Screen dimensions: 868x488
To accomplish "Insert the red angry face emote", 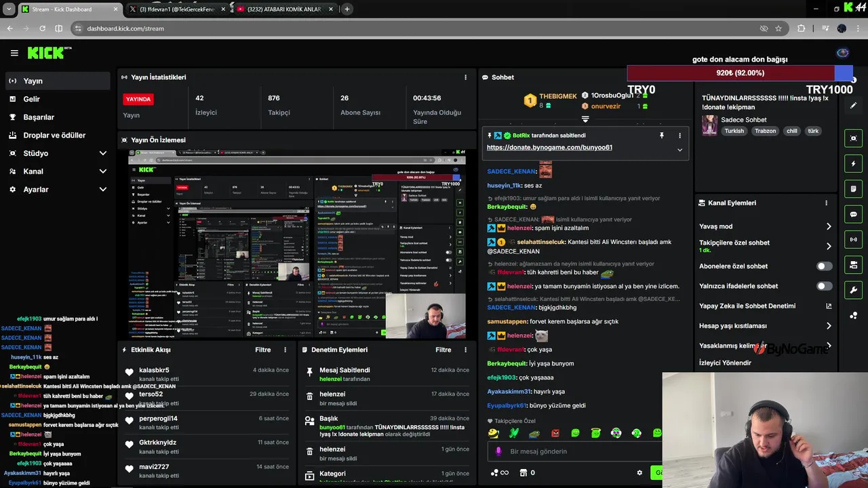I will coord(555,433).
